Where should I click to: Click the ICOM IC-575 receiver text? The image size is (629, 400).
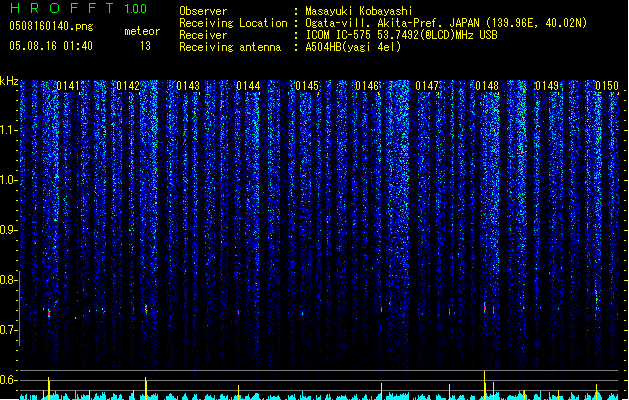401,35
